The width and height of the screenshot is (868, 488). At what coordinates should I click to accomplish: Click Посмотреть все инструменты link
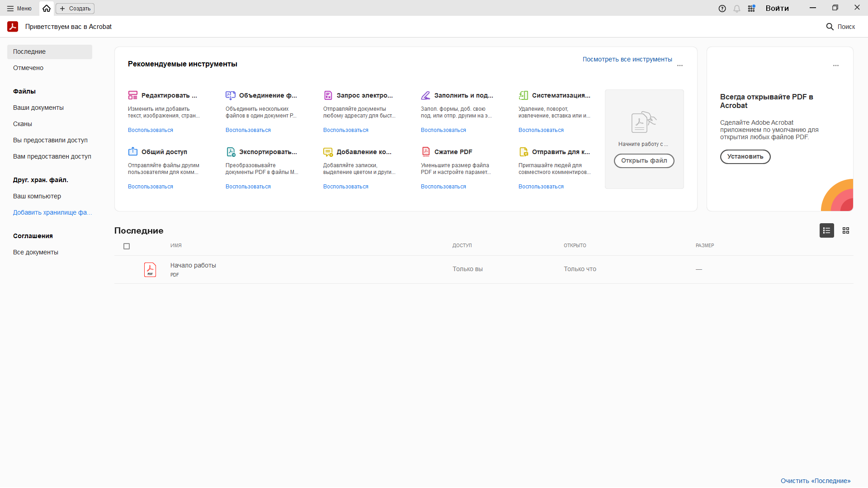[627, 59]
